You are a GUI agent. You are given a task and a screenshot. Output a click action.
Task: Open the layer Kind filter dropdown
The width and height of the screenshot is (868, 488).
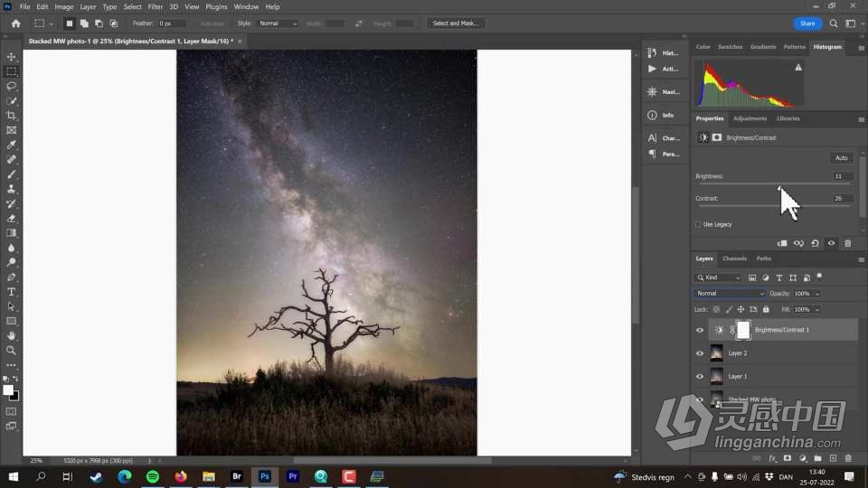(718, 277)
